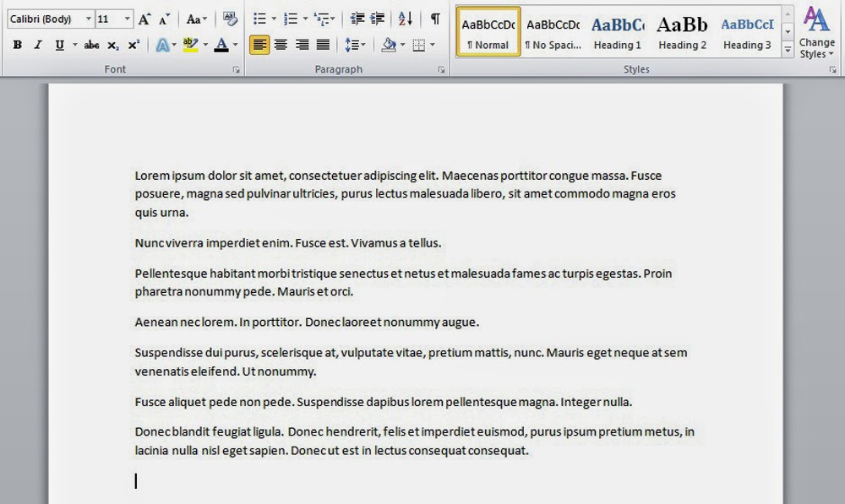Click the paragraph starting "Donec blandit feugiat"
845x504 pixels.
pos(415,441)
